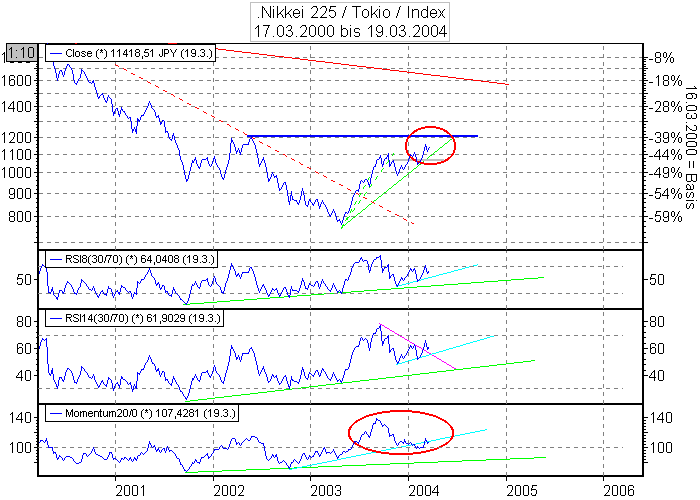This screenshot has height=500, width=700.
Task: Click the 1600 price axis label
Action: [17, 81]
